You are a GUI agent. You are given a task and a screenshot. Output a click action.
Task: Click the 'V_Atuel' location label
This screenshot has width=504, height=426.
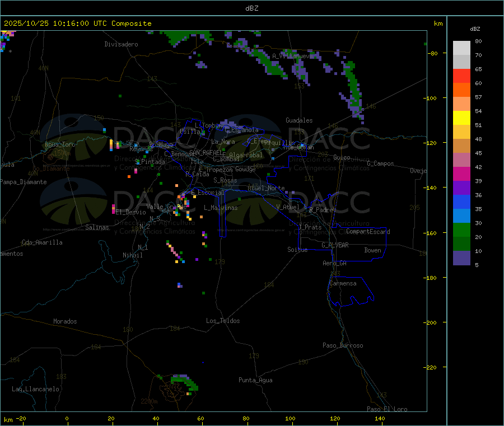click(x=288, y=207)
